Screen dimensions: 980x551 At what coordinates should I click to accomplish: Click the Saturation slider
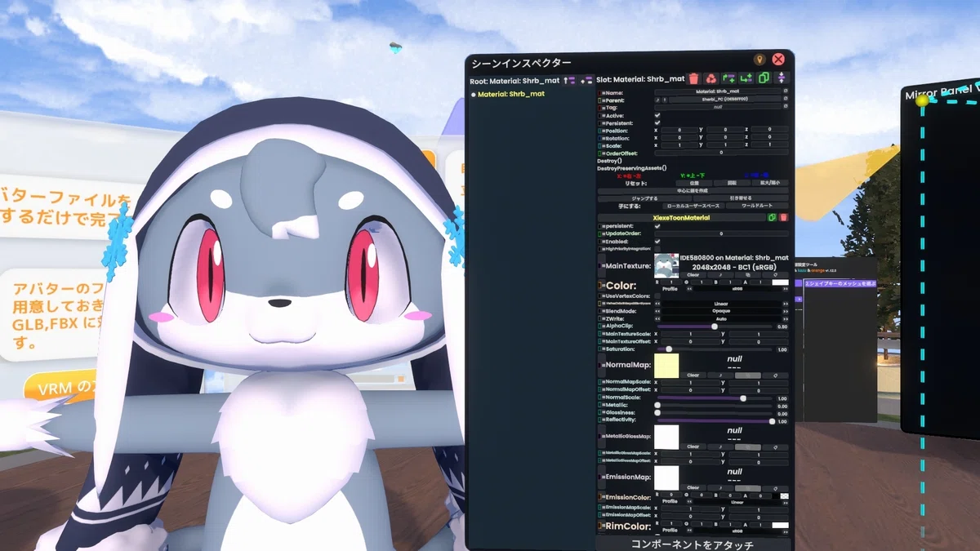pos(715,349)
